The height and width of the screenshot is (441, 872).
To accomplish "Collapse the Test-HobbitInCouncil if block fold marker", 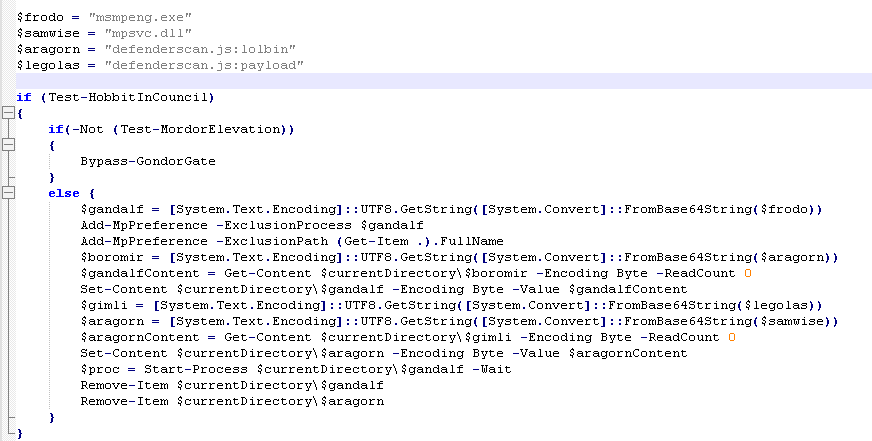I will pos(8,113).
